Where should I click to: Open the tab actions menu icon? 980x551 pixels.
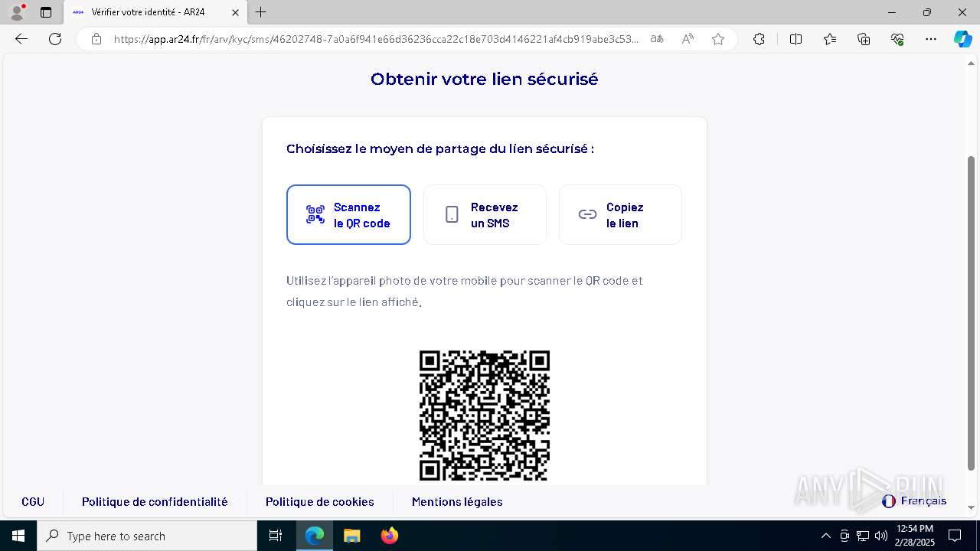click(46, 12)
